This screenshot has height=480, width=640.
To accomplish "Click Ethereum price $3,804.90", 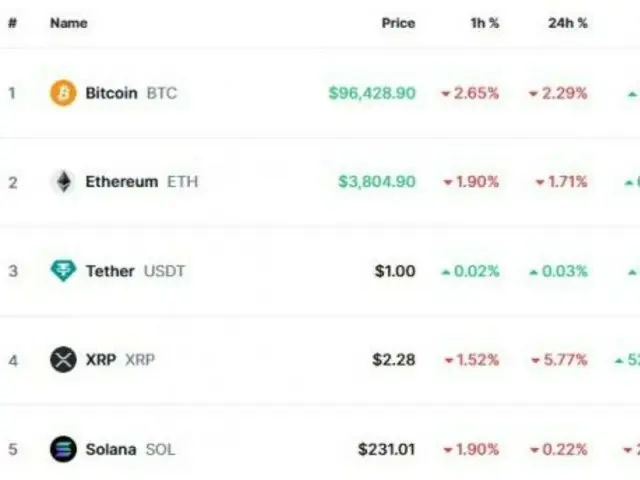I will click(x=376, y=182).
